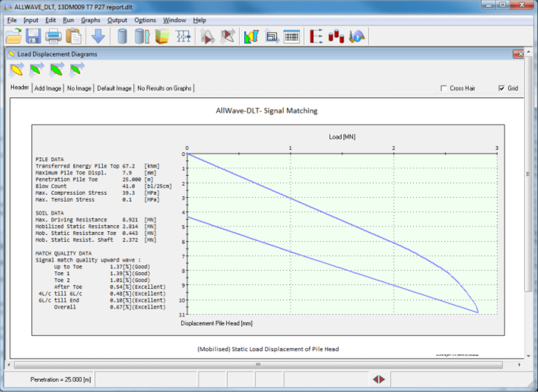Click the red bar with dashed arrows icon
The image size is (538, 392).
click(x=316, y=36)
